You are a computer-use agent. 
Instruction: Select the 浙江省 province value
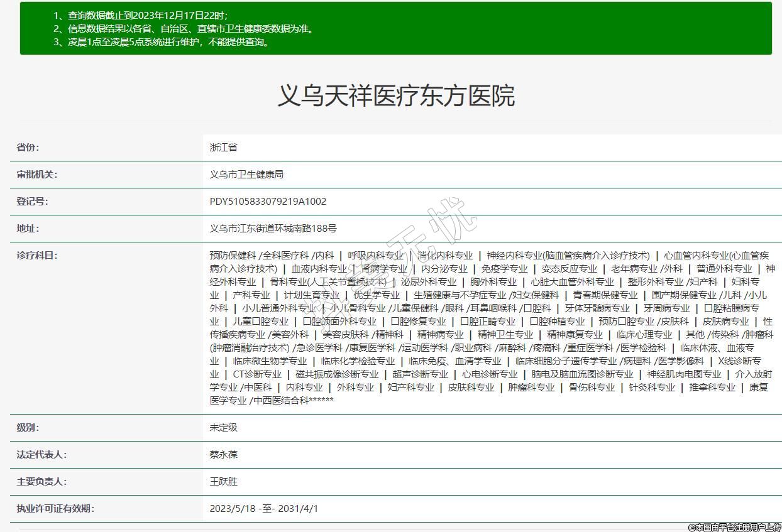[x=223, y=148]
